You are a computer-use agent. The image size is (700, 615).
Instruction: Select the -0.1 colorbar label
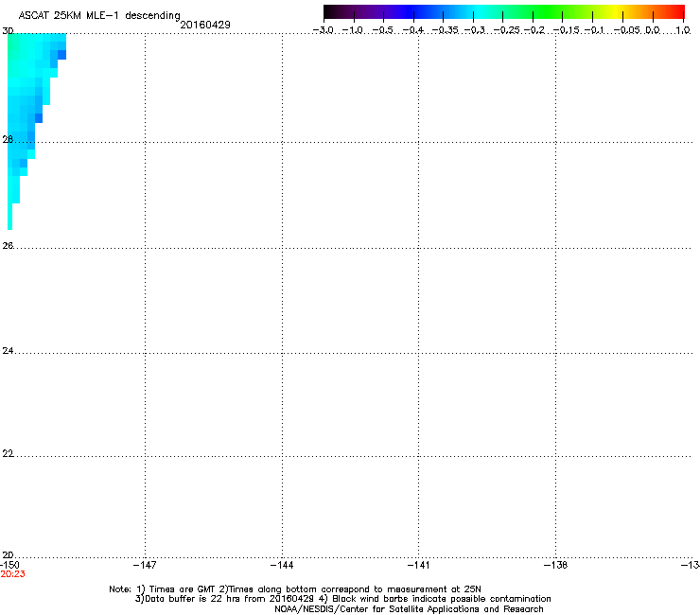pos(594,30)
